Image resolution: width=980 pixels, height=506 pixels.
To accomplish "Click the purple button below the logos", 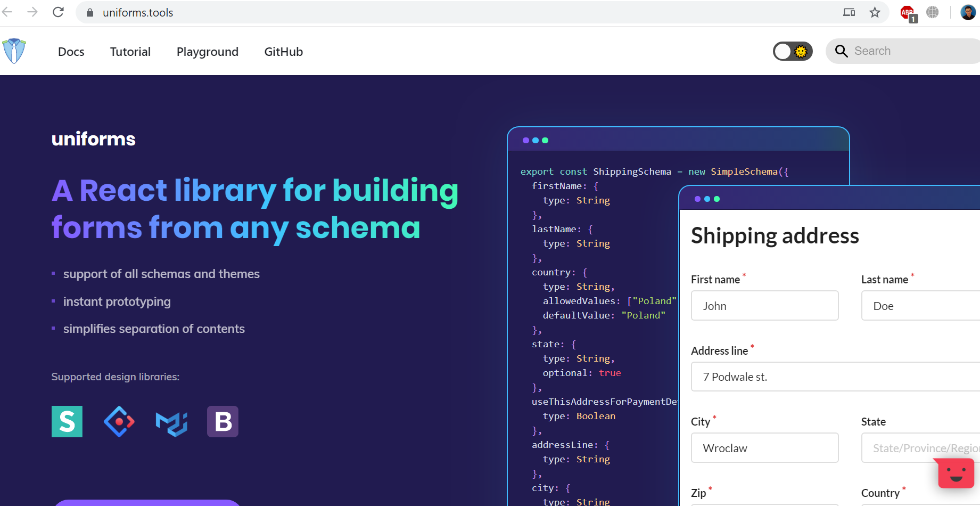I will pyautogui.click(x=147, y=503).
